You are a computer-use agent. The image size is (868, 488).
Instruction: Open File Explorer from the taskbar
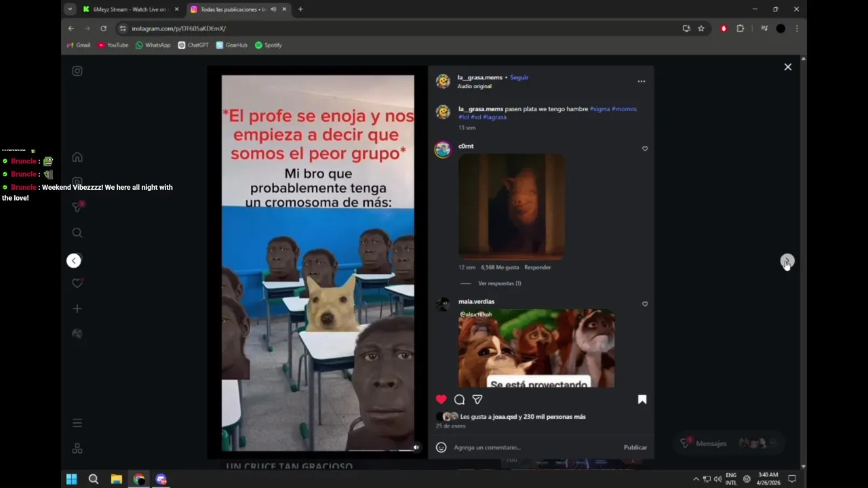click(116, 479)
